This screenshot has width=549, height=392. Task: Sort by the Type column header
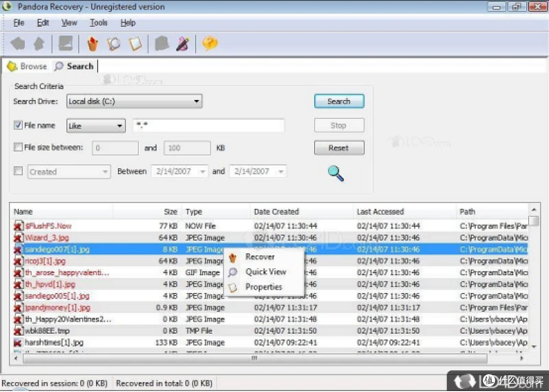click(x=216, y=212)
